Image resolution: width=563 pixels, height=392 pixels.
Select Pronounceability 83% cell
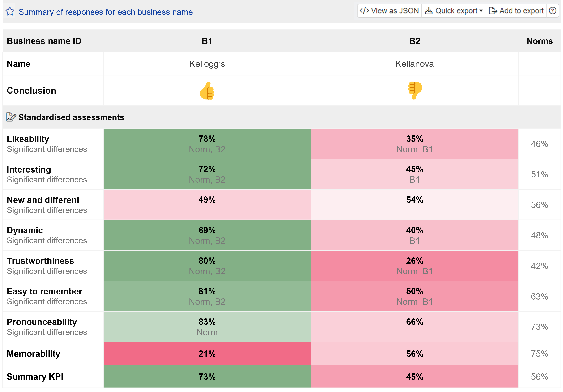coord(207,327)
